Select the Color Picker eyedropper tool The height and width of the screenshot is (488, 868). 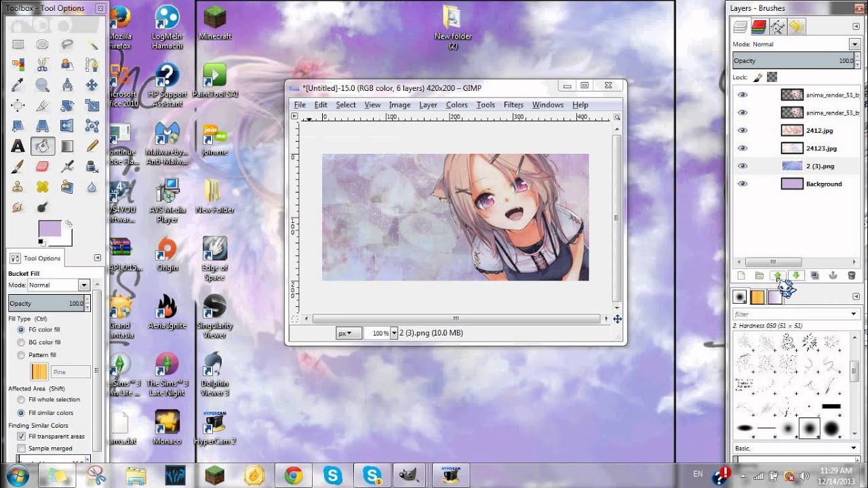coord(18,85)
